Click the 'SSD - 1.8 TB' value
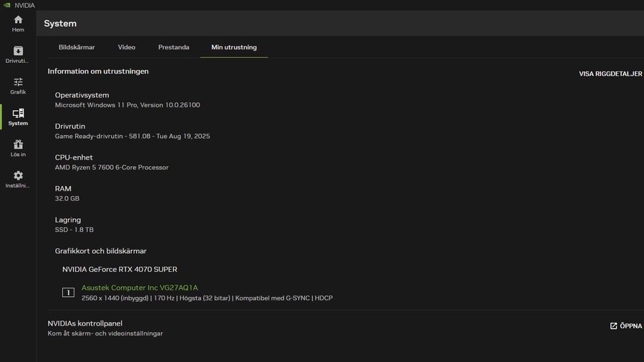This screenshot has width=644, height=362. [x=74, y=230]
